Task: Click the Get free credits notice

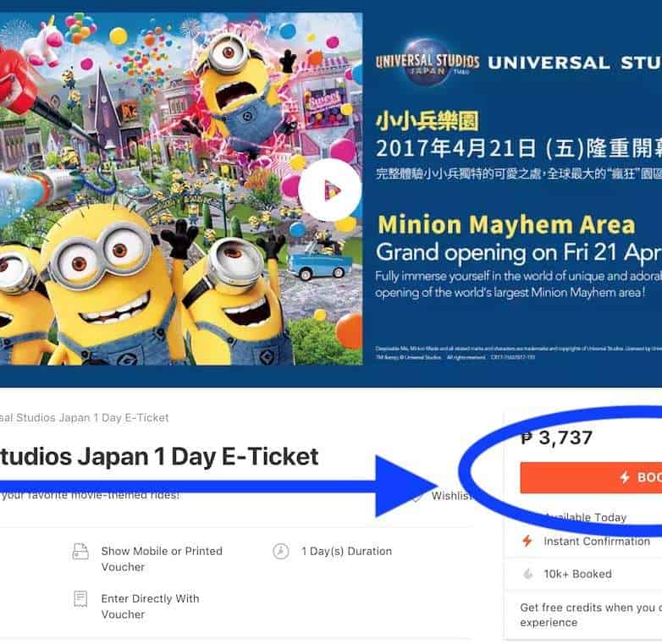Action: tap(591, 615)
